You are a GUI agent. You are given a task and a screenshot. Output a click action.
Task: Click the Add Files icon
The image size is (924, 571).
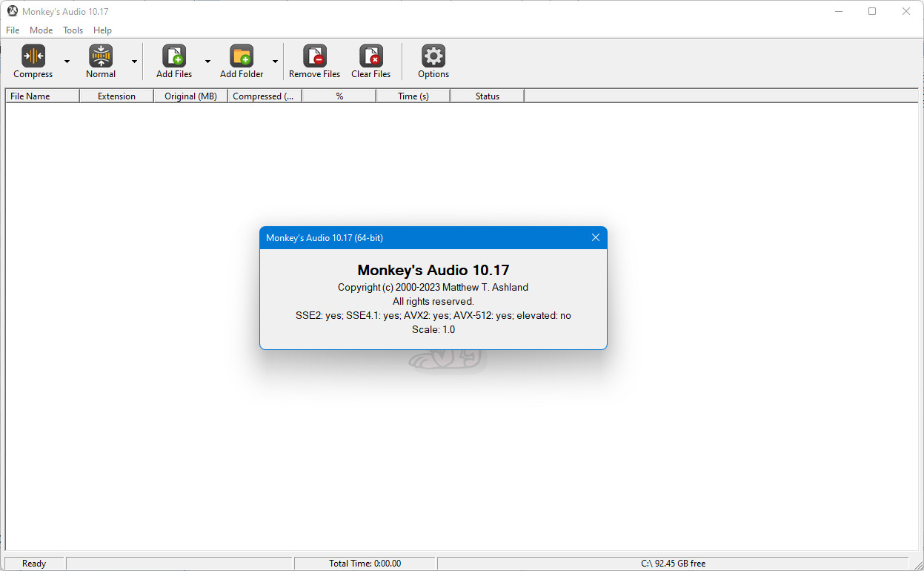[174, 56]
